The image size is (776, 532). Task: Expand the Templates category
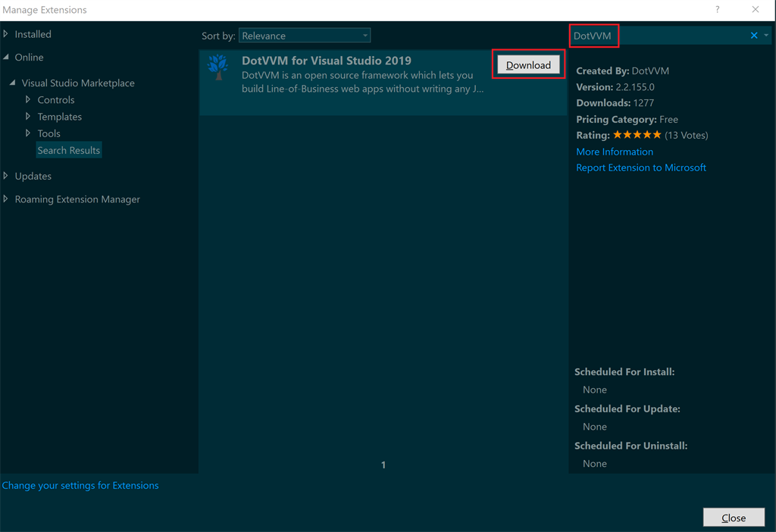click(59, 116)
